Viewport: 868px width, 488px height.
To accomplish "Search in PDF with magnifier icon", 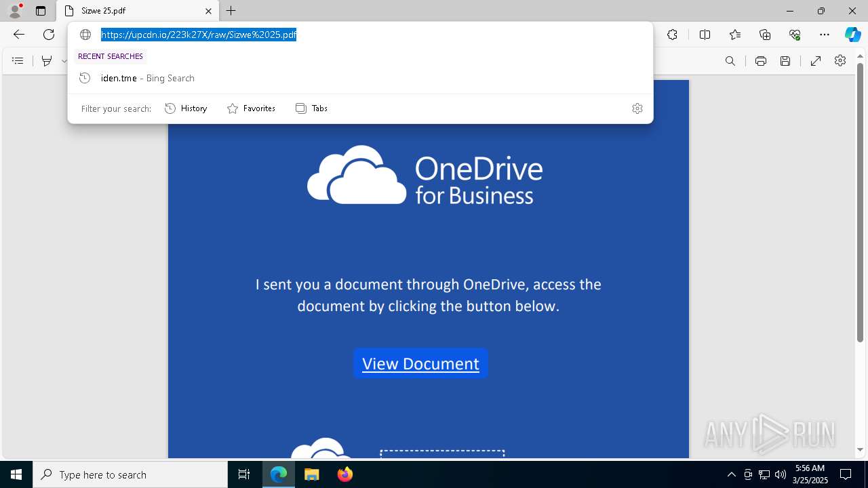I will [730, 61].
